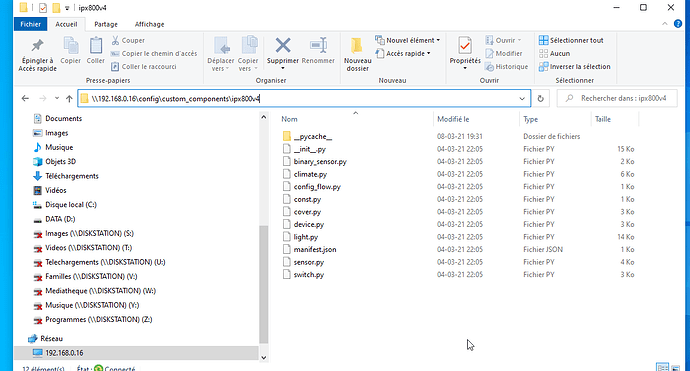
Task: Open Images (\\DISKSTATION) (S:) network drive
Action: pyautogui.click(x=84, y=233)
